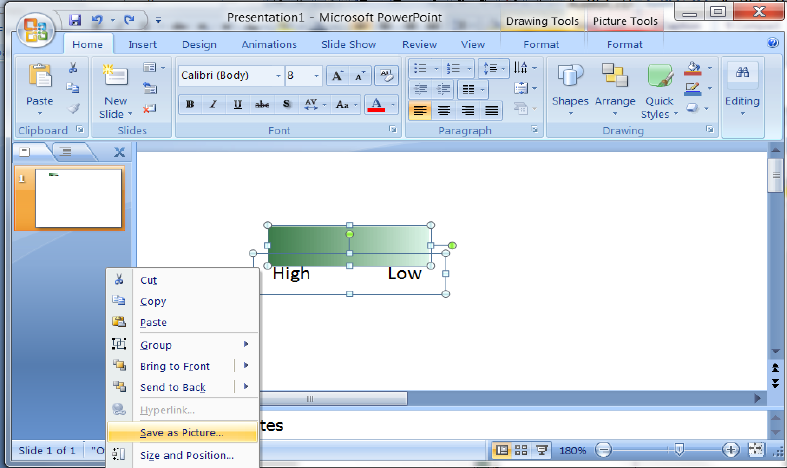
Task: Toggle Strikethrough formatting
Action: [262, 104]
